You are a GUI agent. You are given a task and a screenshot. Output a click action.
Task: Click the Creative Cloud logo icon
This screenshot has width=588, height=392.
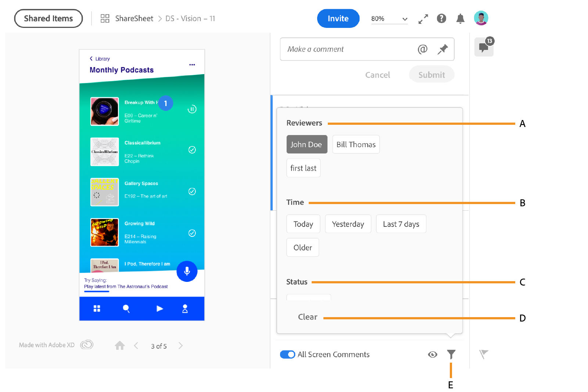point(87,345)
